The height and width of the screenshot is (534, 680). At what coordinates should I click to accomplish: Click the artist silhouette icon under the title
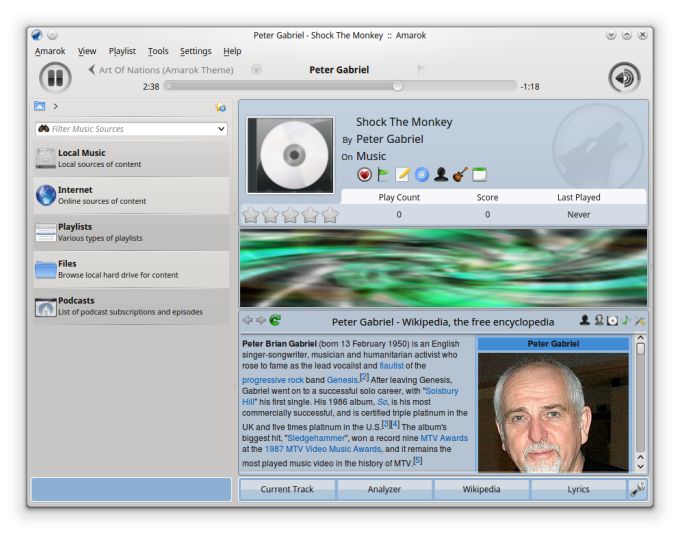pos(441,174)
